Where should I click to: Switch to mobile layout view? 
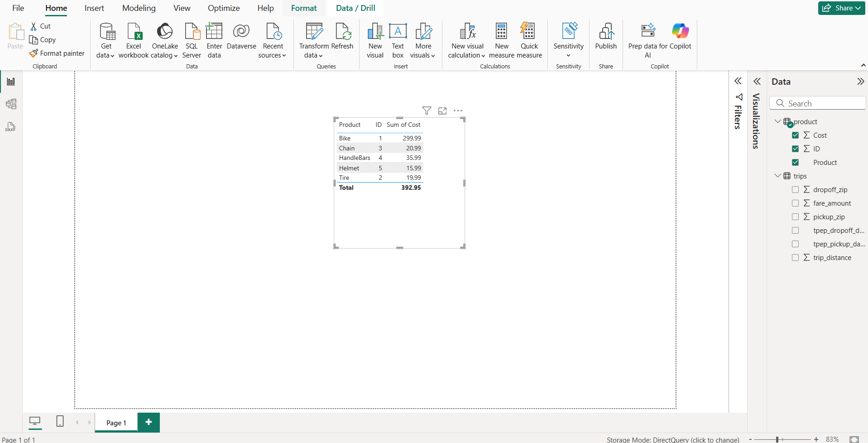[60, 421]
